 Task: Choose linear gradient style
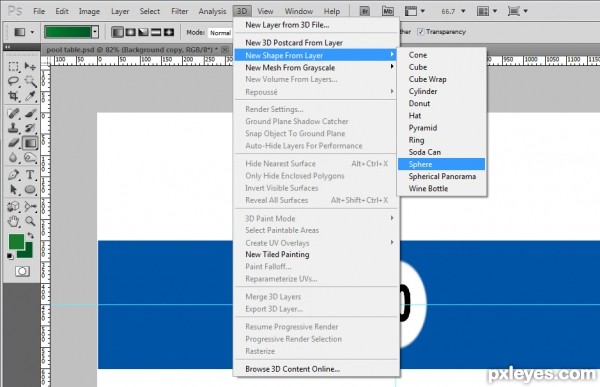pyautogui.click(x=117, y=32)
